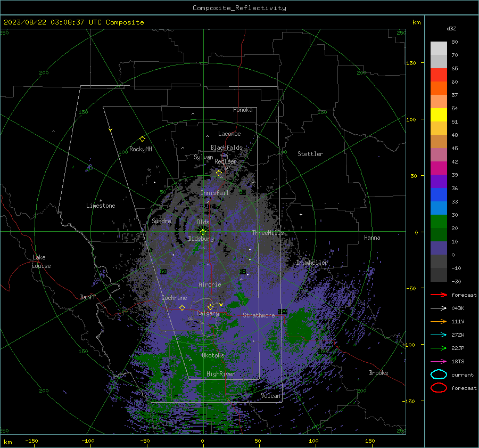Click the orange 111V arrow icon
The image size is (479, 448).
pos(439,321)
